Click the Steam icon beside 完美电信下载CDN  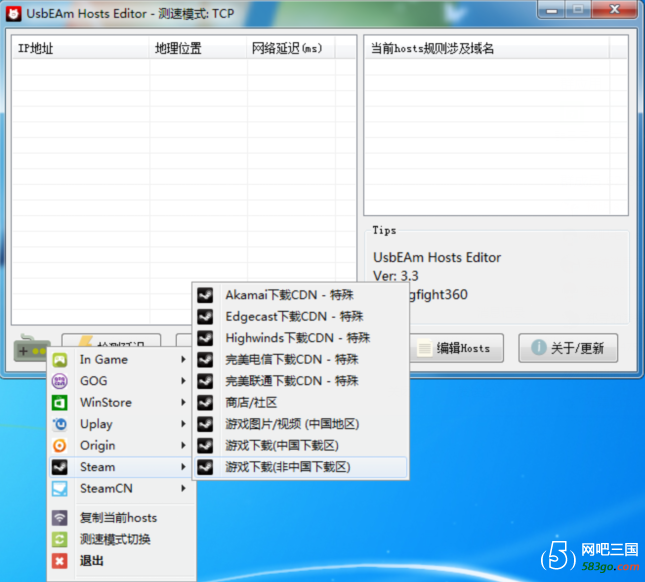click(x=205, y=359)
